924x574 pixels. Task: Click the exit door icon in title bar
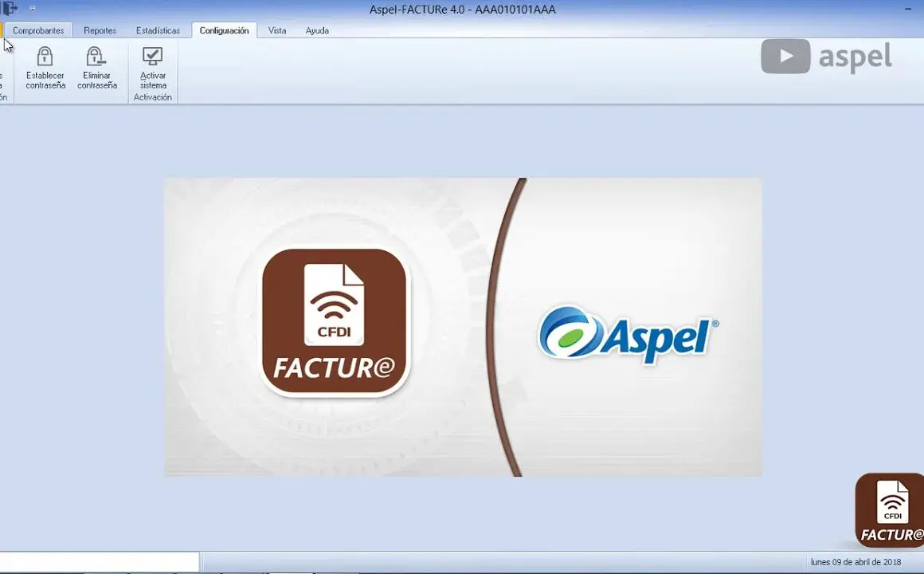coord(10,8)
